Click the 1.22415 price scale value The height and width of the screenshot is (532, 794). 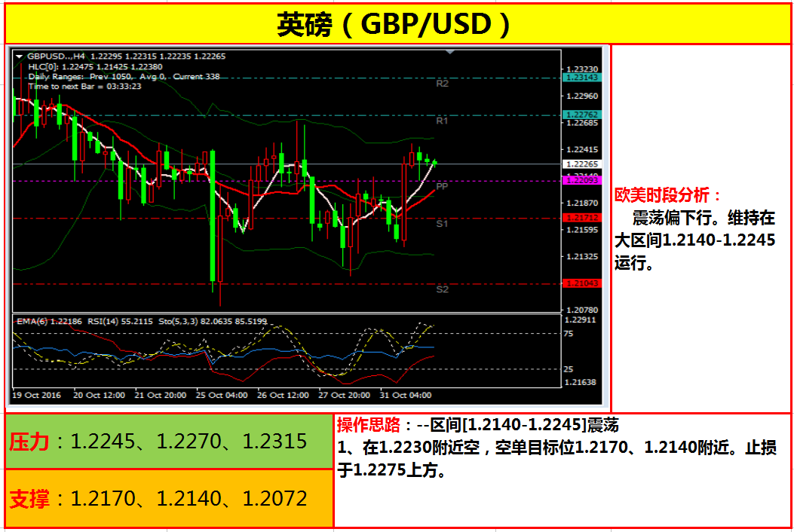[582, 150]
